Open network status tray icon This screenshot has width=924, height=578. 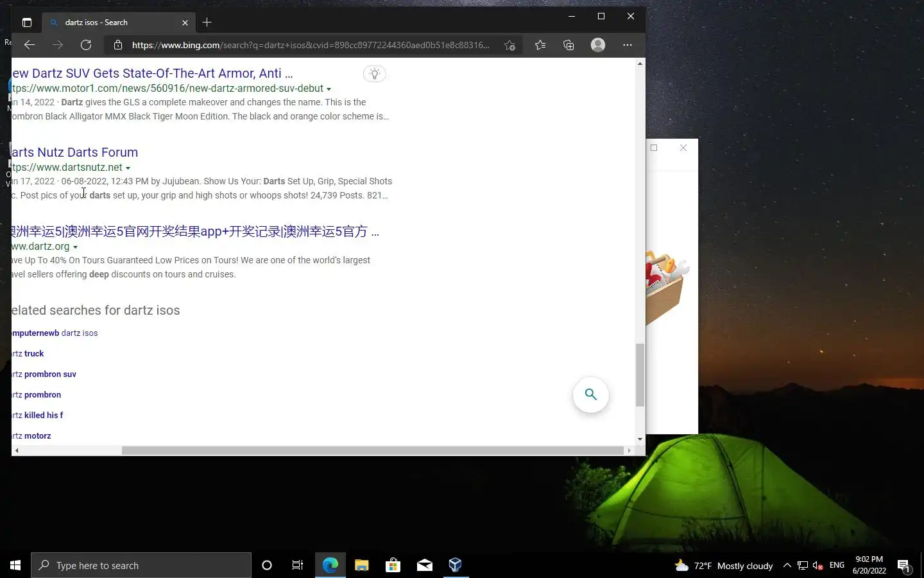pyautogui.click(x=802, y=566)
